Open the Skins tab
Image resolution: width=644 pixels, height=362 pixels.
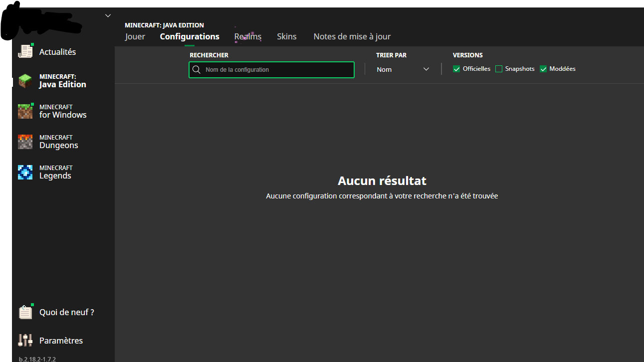(287, 36)
